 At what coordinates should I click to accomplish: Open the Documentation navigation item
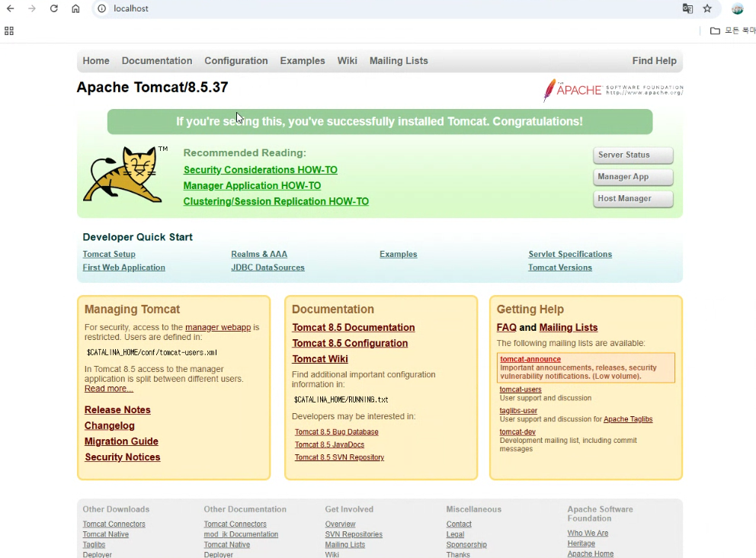coord(157,61)
